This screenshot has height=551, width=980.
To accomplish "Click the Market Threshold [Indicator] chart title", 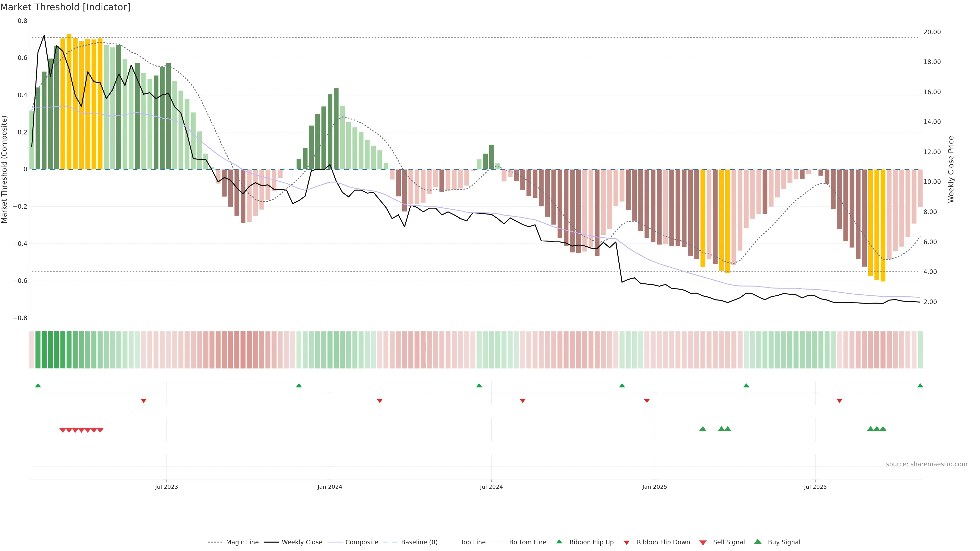I will tap(65, 7).
